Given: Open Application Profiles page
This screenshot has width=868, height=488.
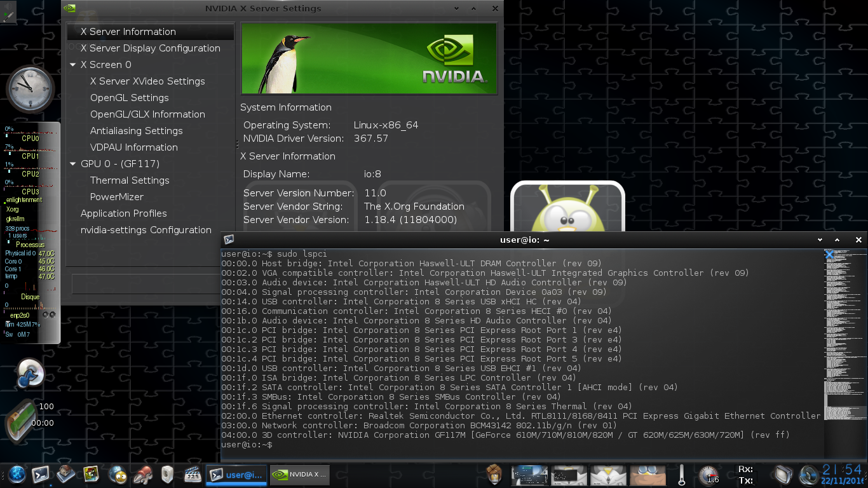Looking at the screenshot, I should click(124, 213).
